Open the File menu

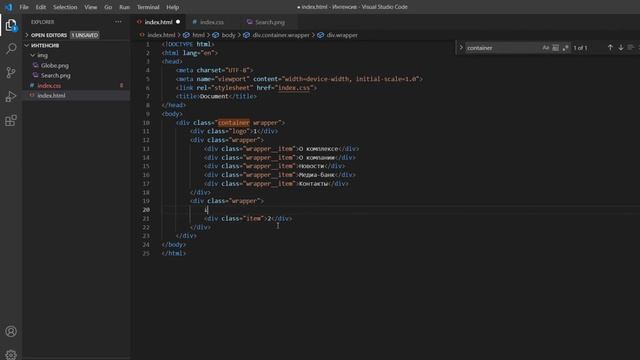pyautogui.click(x=24, y=7)
